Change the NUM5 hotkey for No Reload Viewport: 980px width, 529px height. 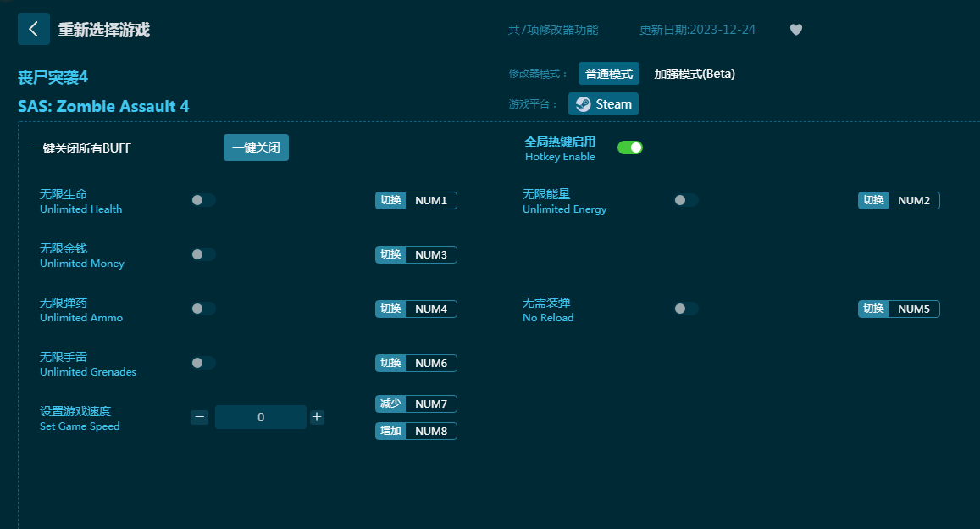point(913,309)
